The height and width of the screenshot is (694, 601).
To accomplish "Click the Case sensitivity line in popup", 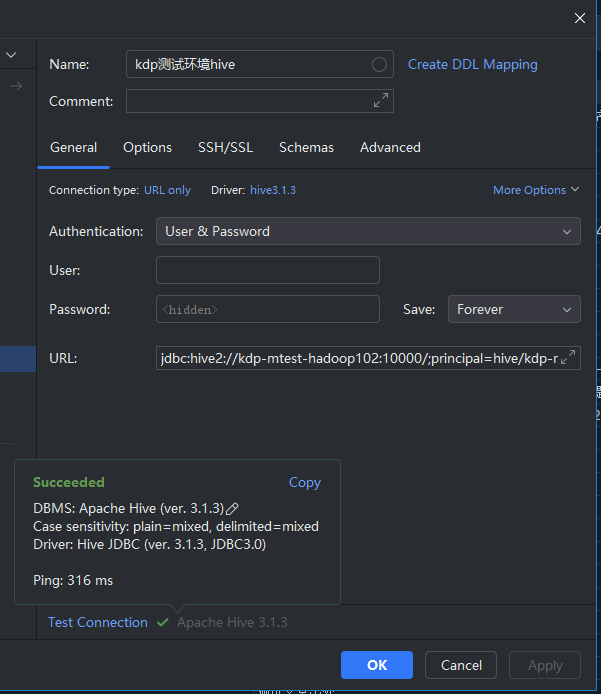I will (x=176, y=527).
